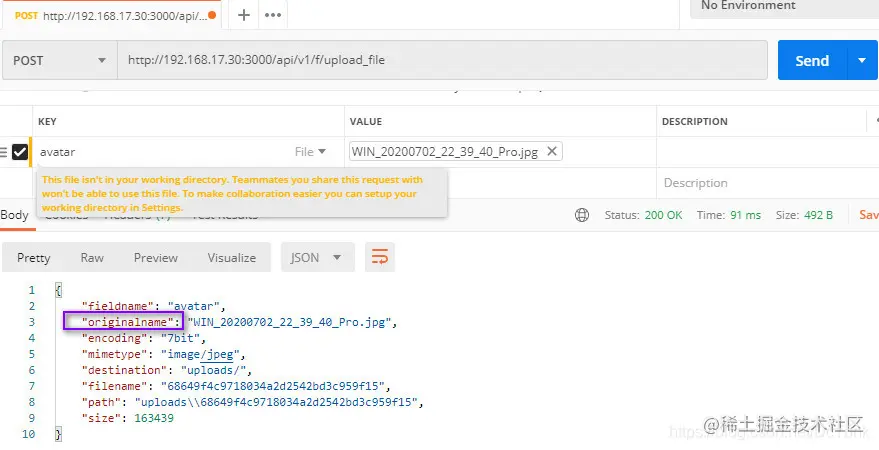This screenshot has width=879, height=450.
Task: Open the No Environment selector
Action: pos(785,7)
